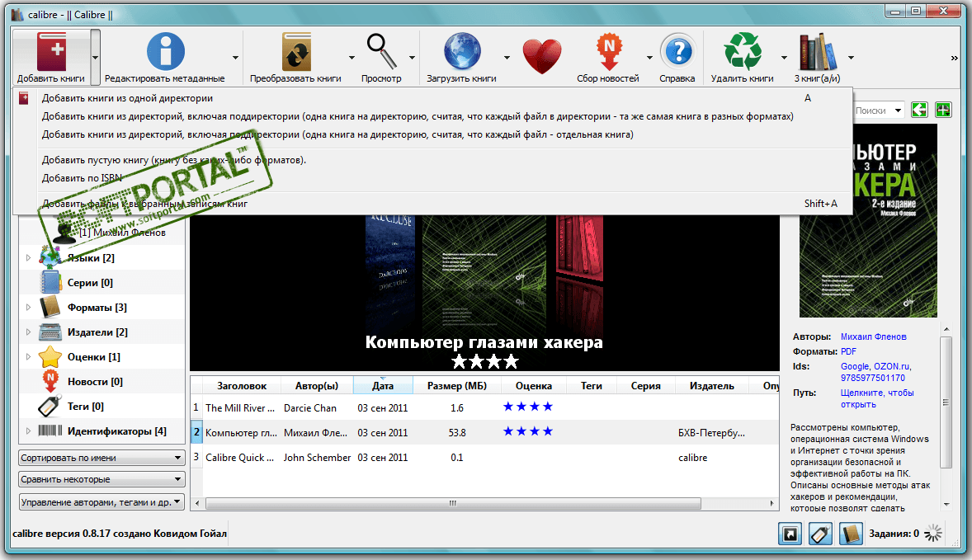Select the Новости category icon

click(50, 382)
